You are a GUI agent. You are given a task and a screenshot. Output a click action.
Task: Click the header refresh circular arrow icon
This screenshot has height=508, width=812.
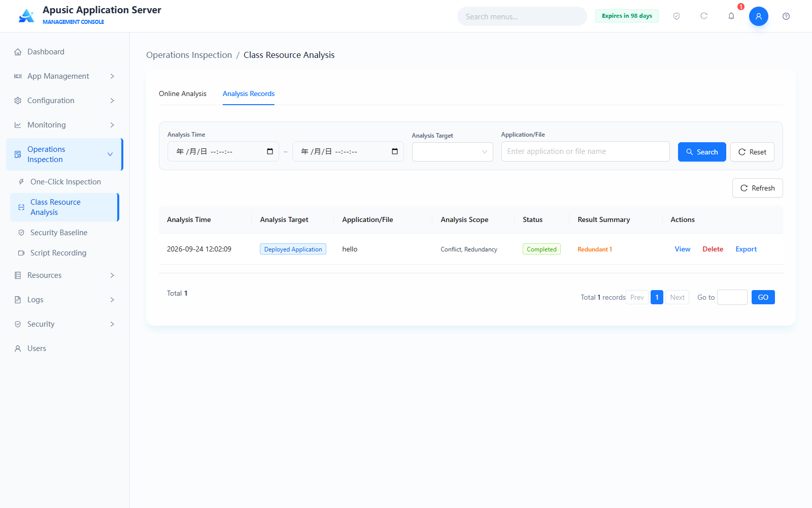pos(704,16)
